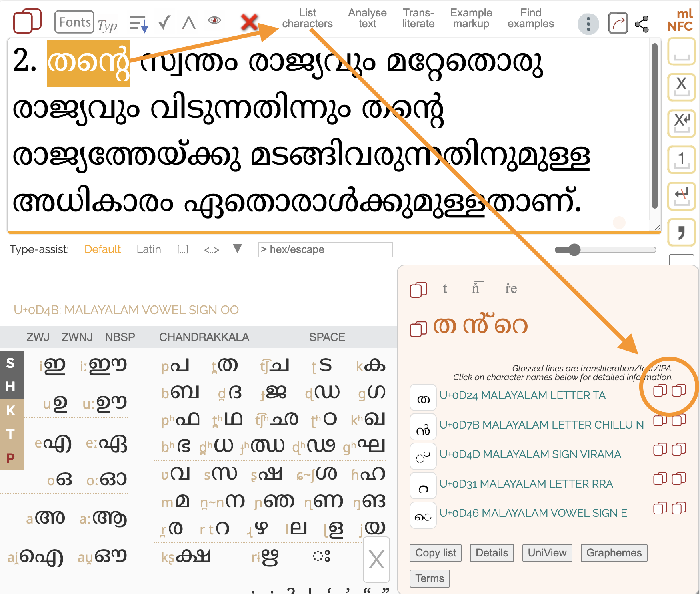Open the Fonts selector
This screenshot has width=700, height=594.
tap(74, 22)
